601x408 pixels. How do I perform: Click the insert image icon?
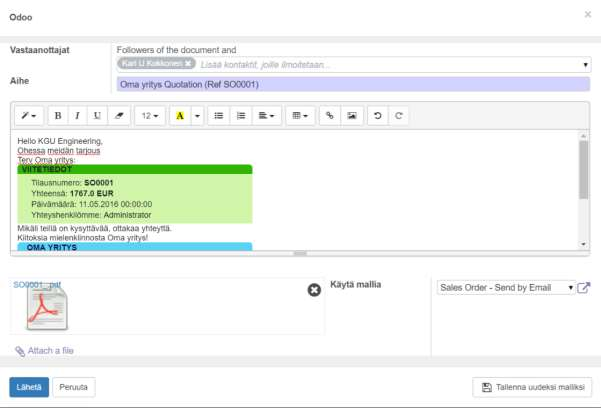coord(352,116)
